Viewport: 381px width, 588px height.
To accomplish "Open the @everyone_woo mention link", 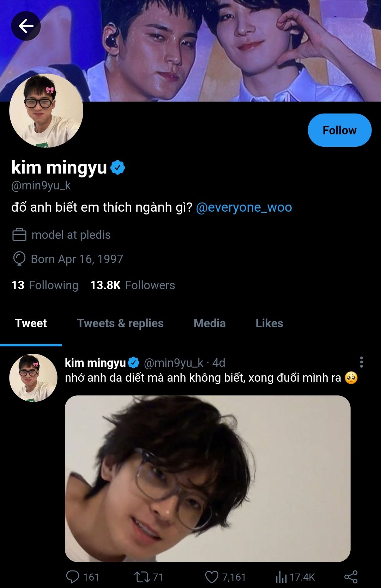I will [x=244, y=207].
